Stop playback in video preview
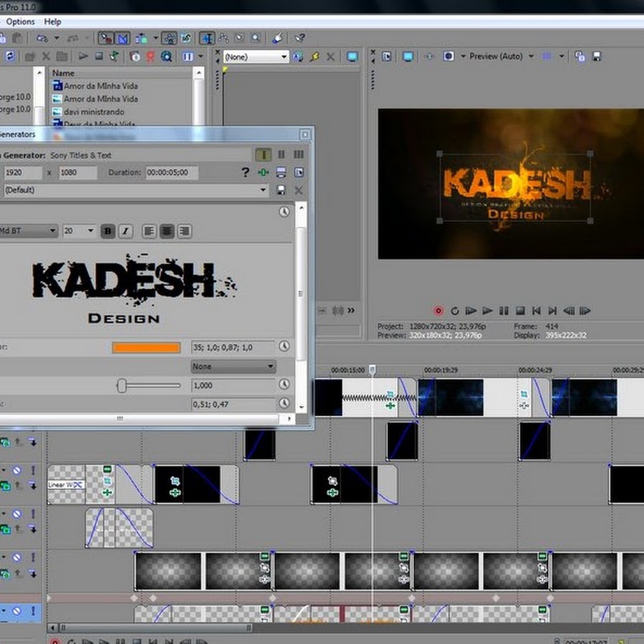Image resolution: width=644 pixels, height=644 pixels. click(x=520, y=311)
